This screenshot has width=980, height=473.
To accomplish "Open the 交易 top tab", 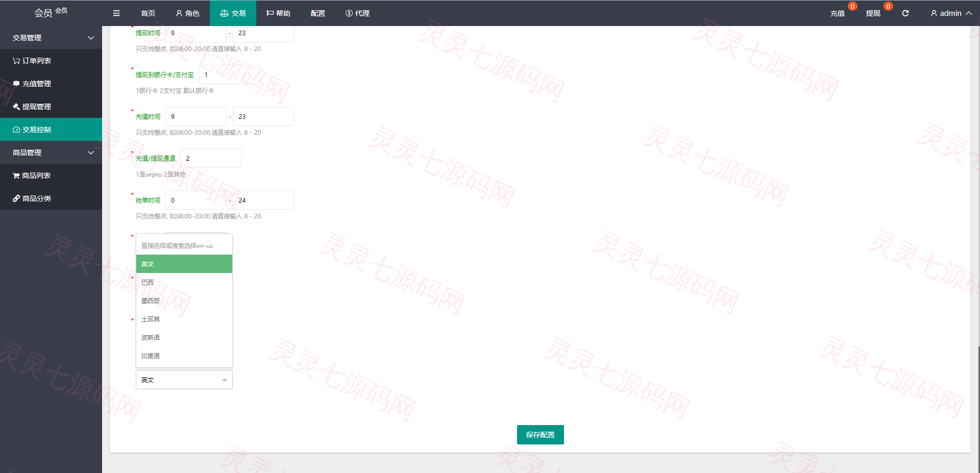I will [233, 13].
